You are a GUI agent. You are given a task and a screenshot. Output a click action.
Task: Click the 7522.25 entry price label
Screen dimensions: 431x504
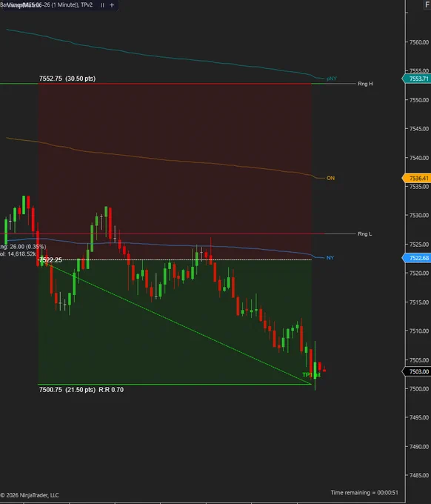(x=51, y=259)
